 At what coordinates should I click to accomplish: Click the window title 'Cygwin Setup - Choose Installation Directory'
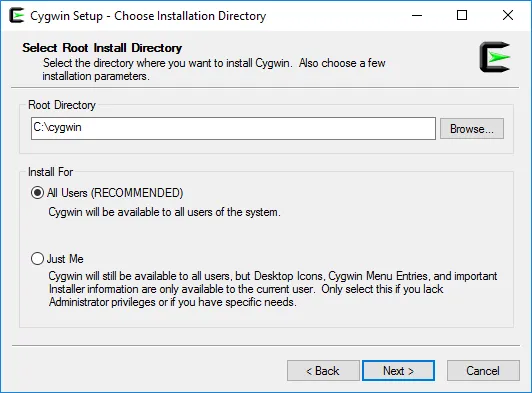point(148,16)
